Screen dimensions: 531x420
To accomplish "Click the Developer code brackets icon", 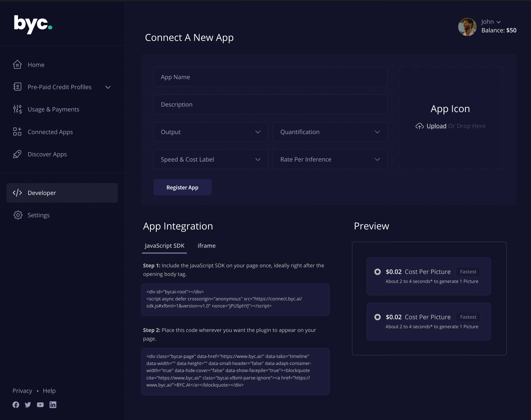I will 17,193.
